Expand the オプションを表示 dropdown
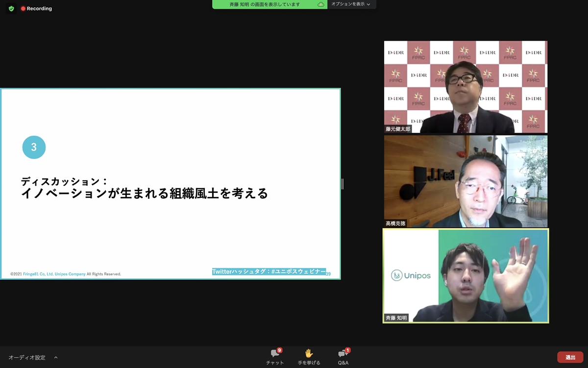 pyautogui.click(x=350, y=4)
